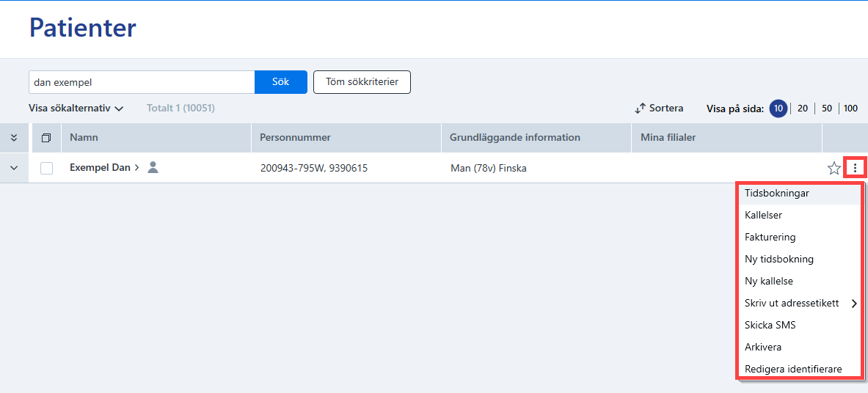Click Töm sökkriterier button
Viewport: 868px width, 393px height.
pos(362,82)
